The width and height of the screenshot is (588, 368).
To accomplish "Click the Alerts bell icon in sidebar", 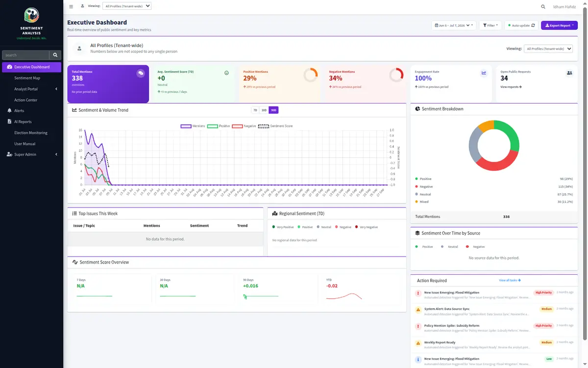I will point(9,111).
